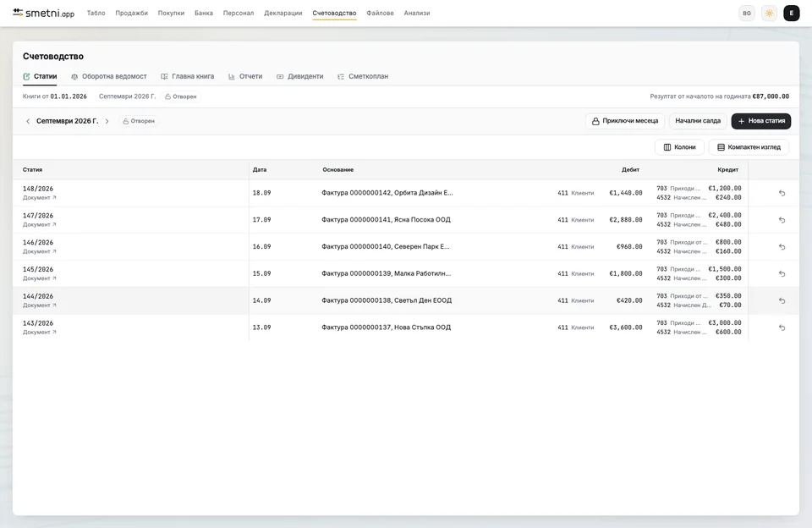Open the Продажби menu item

(x=132, y=13)
